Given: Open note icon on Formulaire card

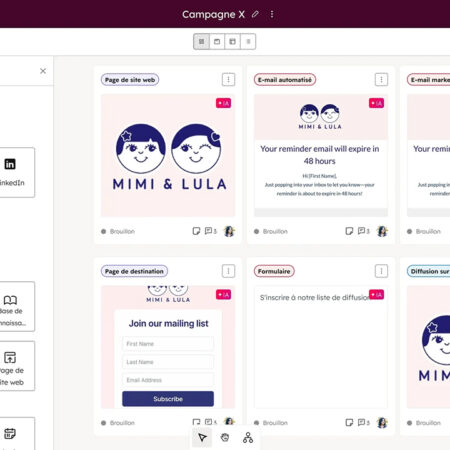Looking at the screenshot, I should click(x=349, y=423).
